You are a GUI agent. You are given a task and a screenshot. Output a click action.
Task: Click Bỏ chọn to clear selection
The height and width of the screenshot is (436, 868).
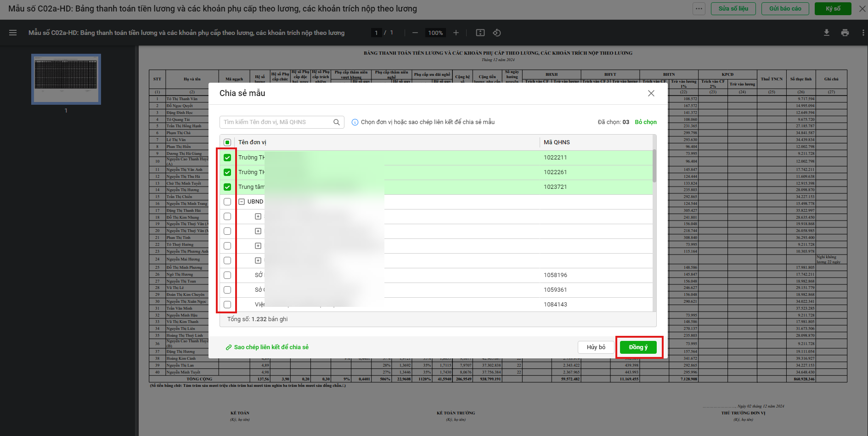pos(646,122)
